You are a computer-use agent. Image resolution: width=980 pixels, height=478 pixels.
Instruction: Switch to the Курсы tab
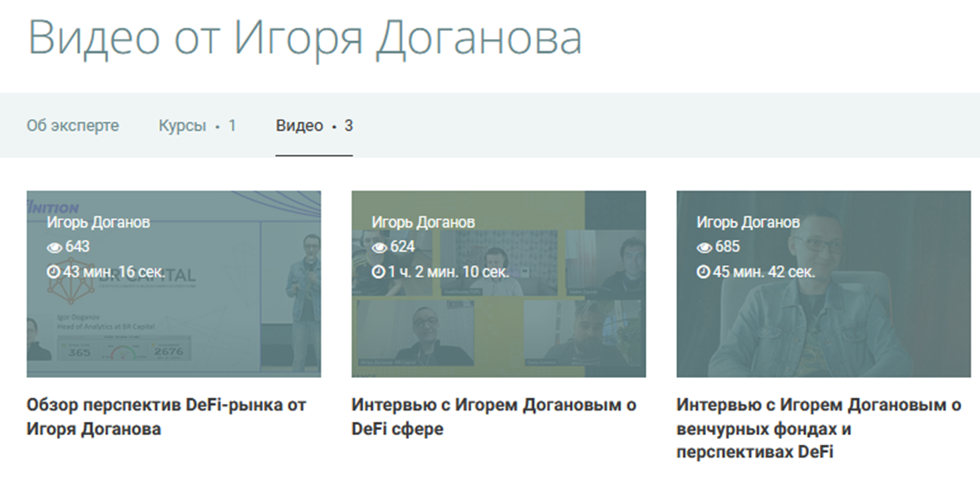point(197,126)
